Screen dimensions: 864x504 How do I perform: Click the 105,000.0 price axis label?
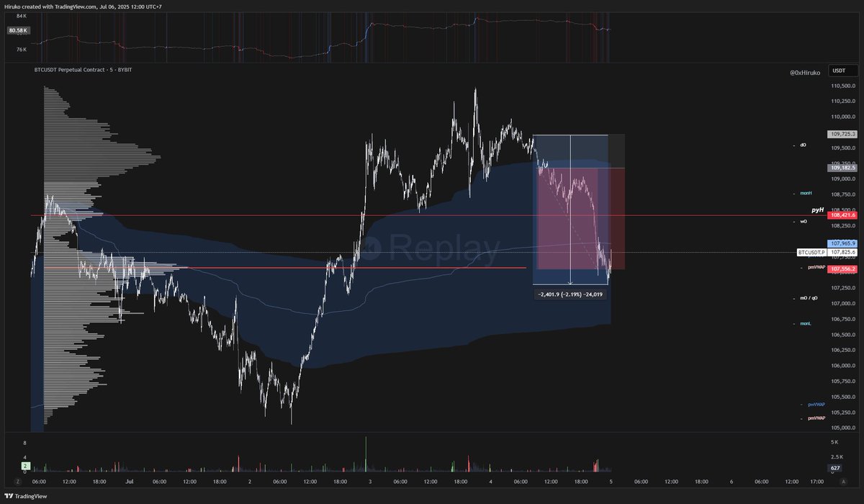(x=842, y=428)
